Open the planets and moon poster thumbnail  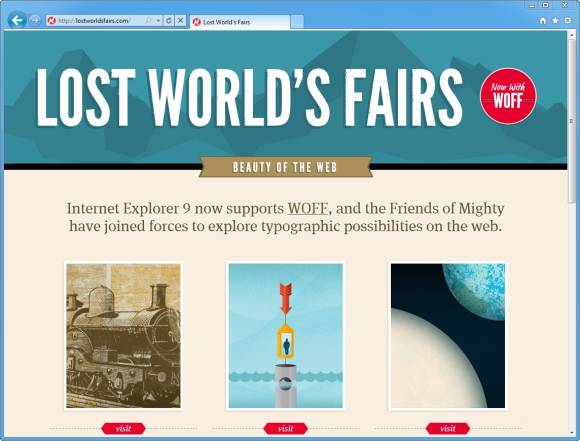(448, 336)
